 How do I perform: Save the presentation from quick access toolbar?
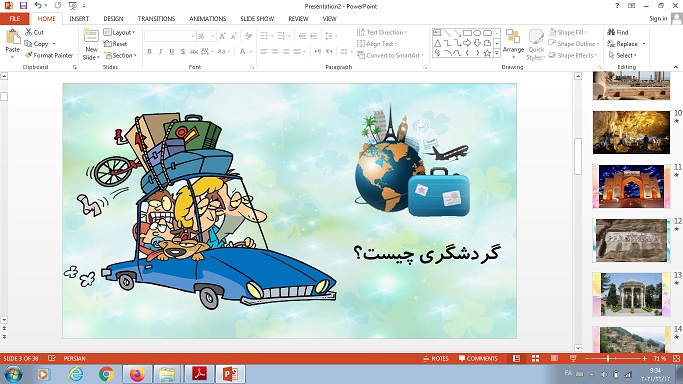pos(23,6)
